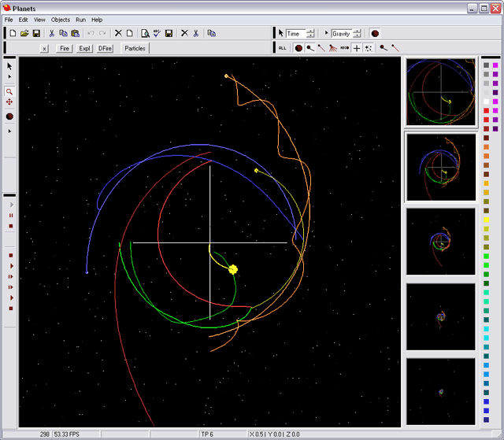
Task: Open the Objects menu
Action: pyautogui.click(x=61, y=20)
